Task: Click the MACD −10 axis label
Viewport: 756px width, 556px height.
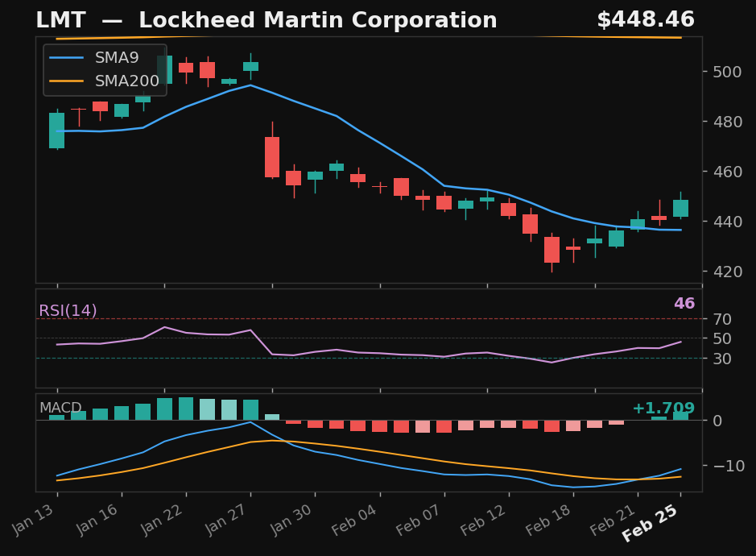Action: click(x=729, y=466)
